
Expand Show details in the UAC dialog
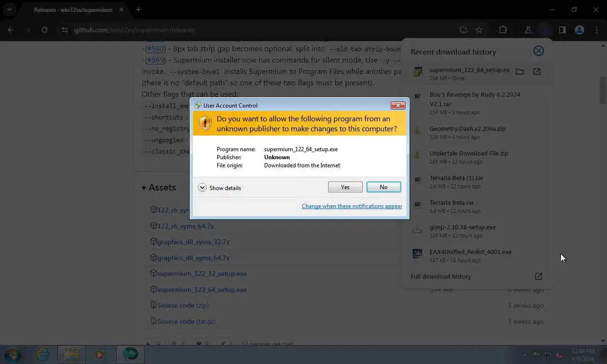coord(220,188)
